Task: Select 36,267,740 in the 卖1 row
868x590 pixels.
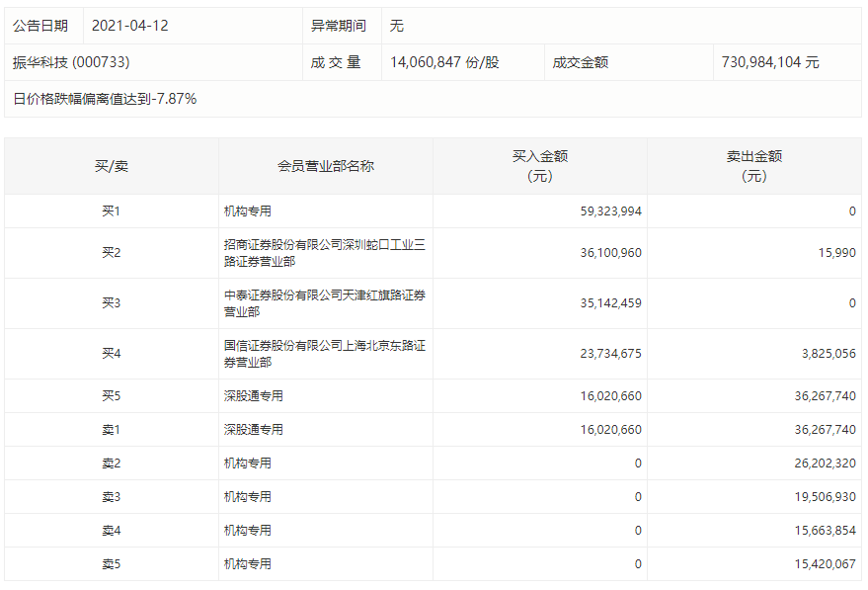Action: [x=825, y=430]
